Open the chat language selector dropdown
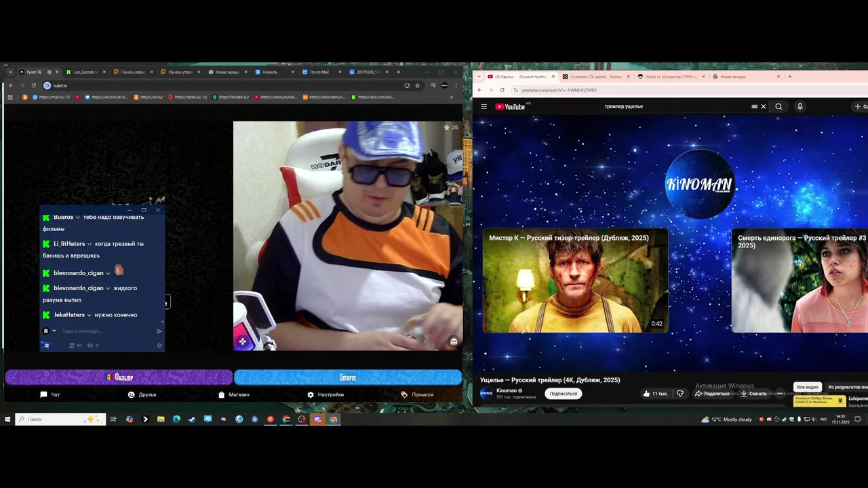Screen dimensions: 868x488 click(x=50, y=331)
